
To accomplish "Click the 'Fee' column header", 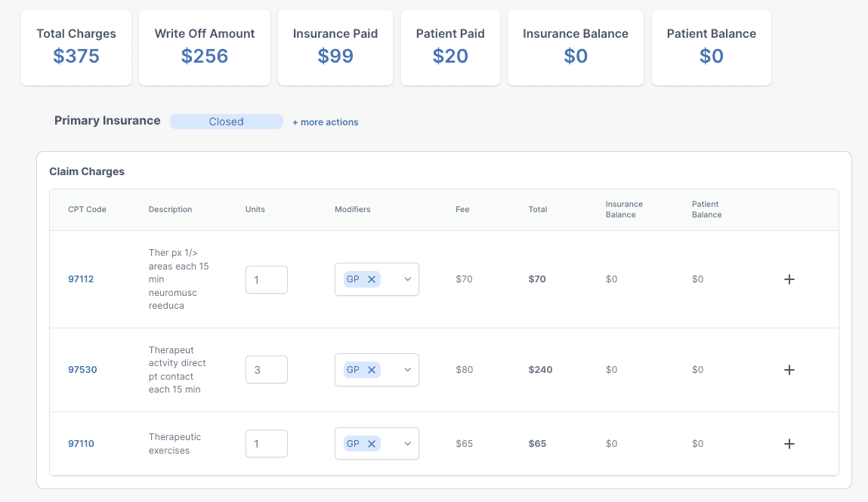I will point(462,210).
